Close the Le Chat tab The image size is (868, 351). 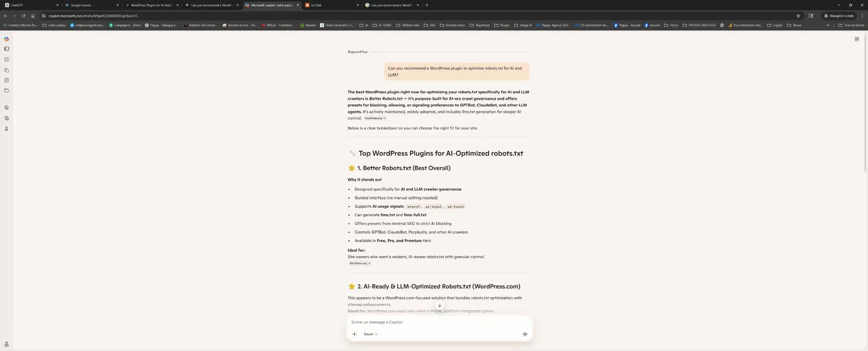(358, 5)
